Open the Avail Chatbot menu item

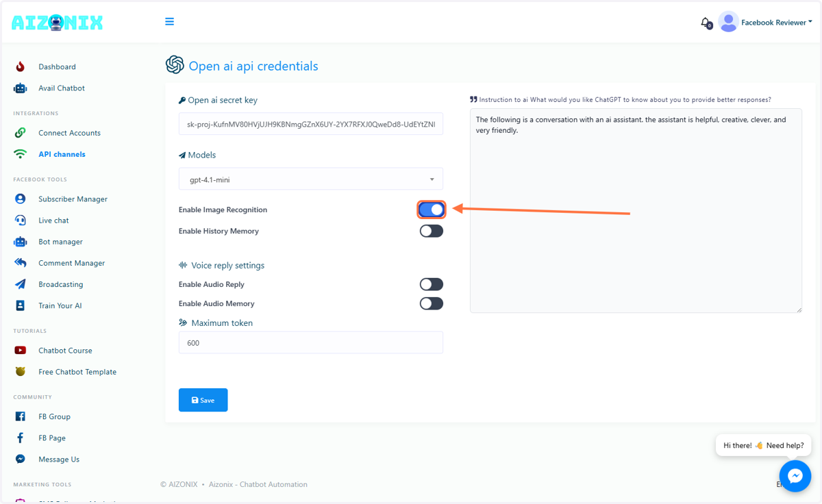(x=62, y=88)
